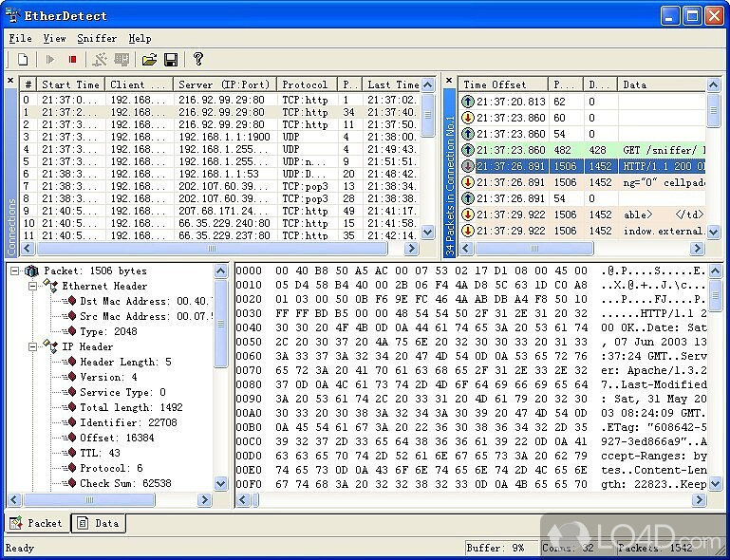Click the New file toolbar icon

[23, 60]
